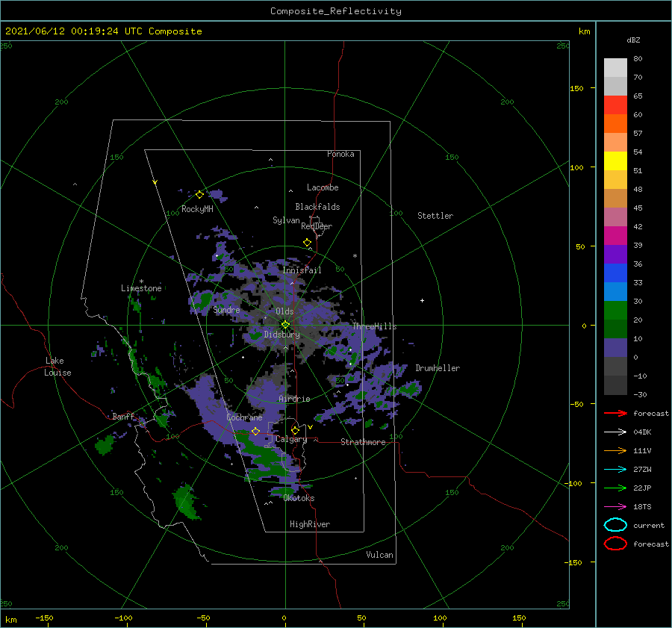
Task: Select the cyan 27ZW arrow icon
Action: click(x=615, y=470)
